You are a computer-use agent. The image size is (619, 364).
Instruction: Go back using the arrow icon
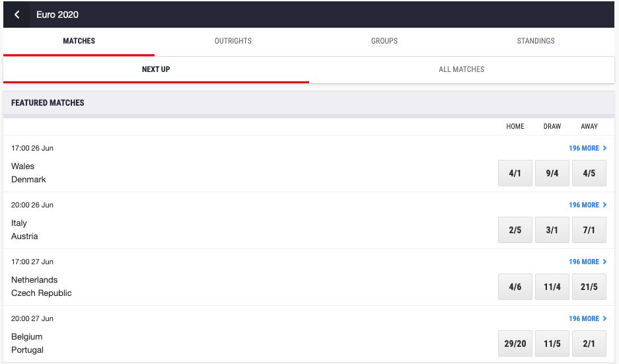pyautogui.click(x=17, y=15)
